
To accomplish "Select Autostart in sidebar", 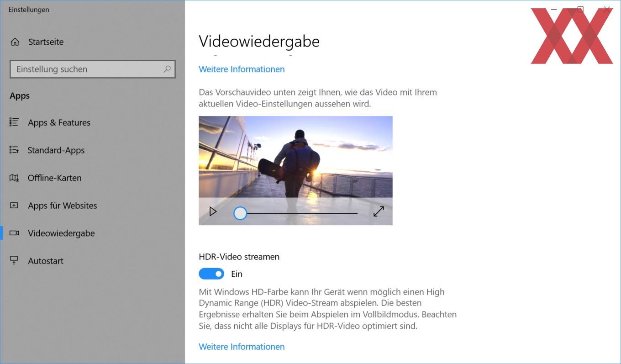I will point(46,261).
